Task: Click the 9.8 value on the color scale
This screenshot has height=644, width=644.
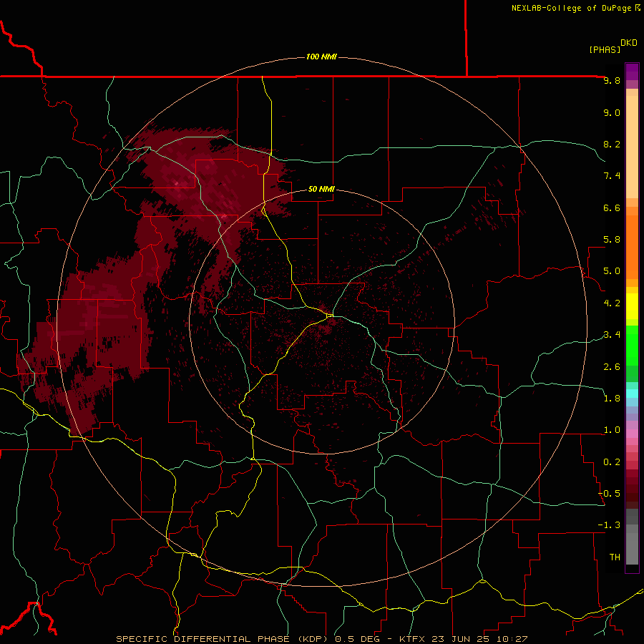Action: coord(612,80)
